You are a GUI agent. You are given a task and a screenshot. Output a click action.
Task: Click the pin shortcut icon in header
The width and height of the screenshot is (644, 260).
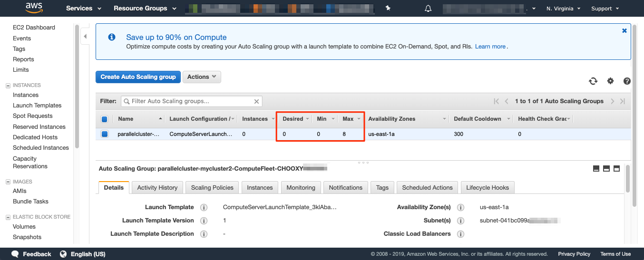click(388, 8)
